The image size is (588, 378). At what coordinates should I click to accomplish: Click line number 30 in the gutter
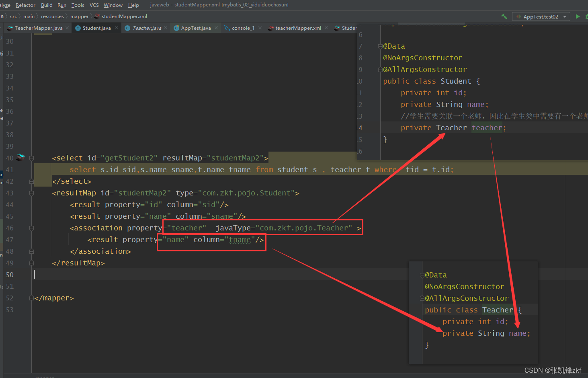[x=10, y=41]
